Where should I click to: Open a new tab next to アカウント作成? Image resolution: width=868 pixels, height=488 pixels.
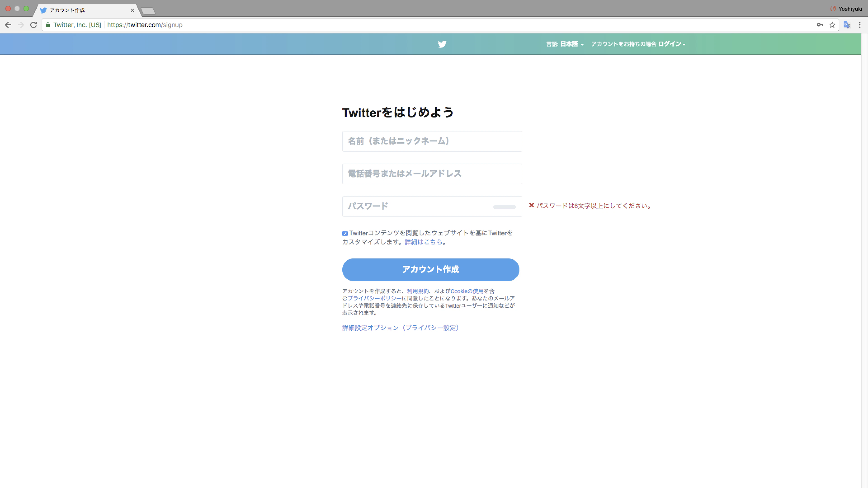[x=148, y=11]
